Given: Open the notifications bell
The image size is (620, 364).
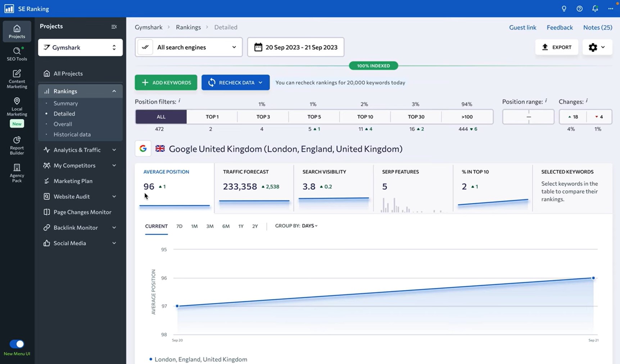Looking at the screenshot, I should 595,9.
